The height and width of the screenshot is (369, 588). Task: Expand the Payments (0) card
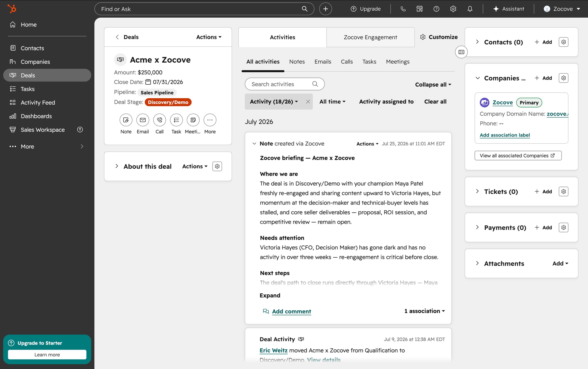(x=477, y=227)
